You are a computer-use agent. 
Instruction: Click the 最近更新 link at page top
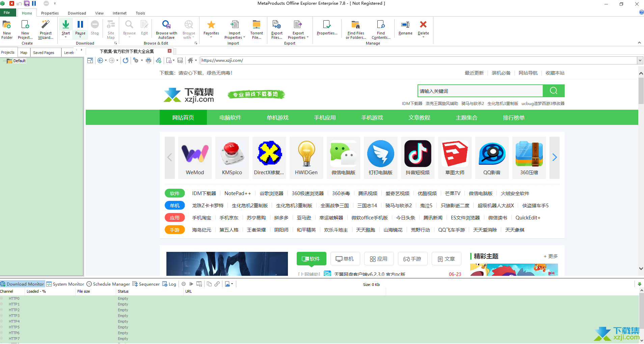coord(474,73)
